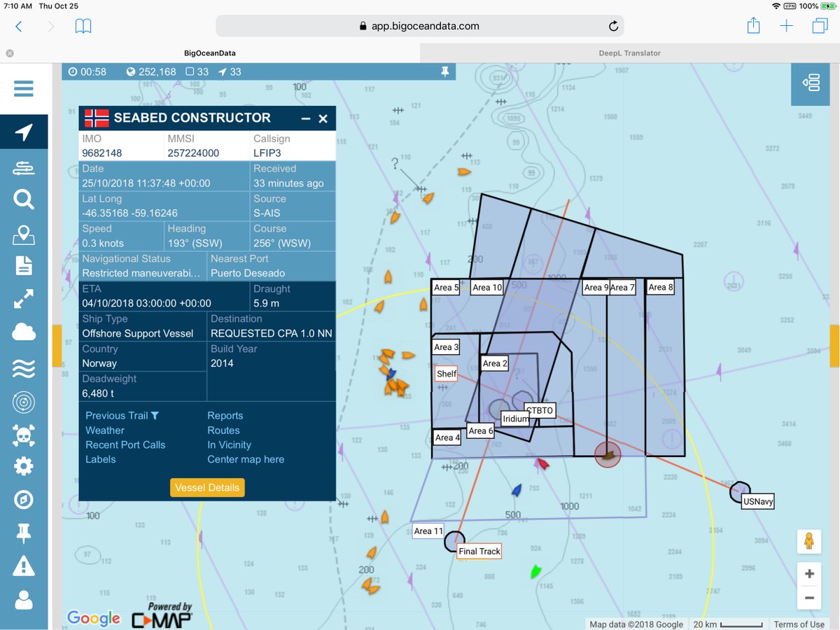Click the pin icon in map status bar
The image size is (840, 630).
(x=444, y=71)
